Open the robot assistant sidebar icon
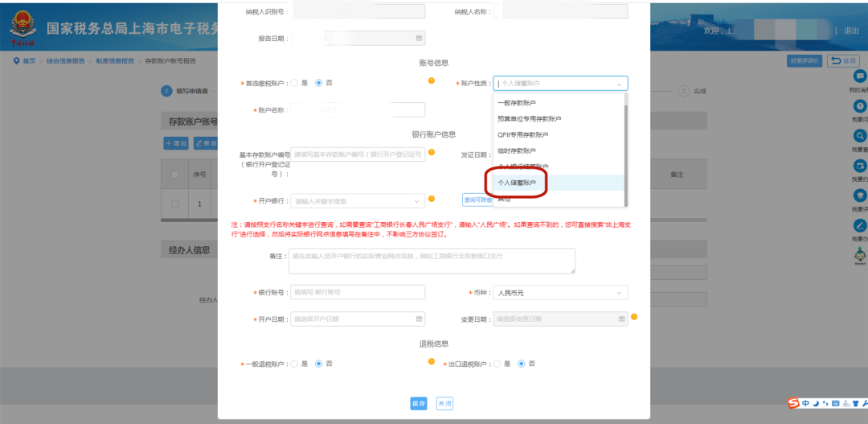The height and width of the screenshot is (424, 868). coord(860,256)
